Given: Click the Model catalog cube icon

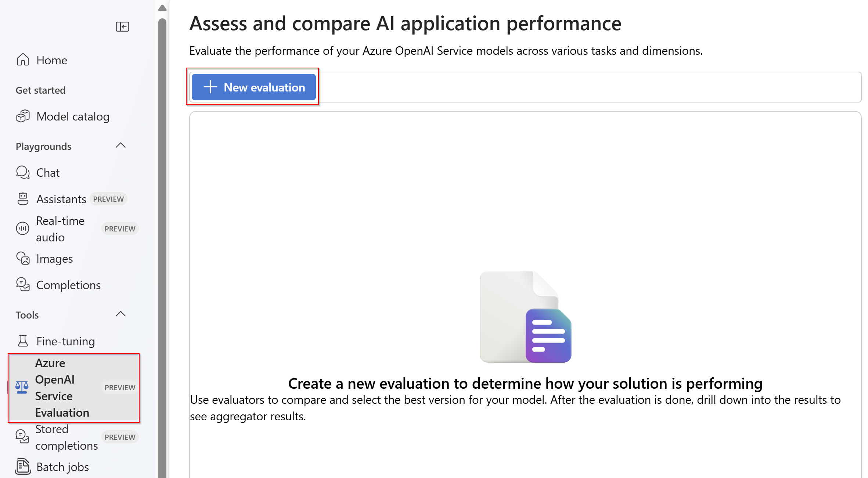Looking at the screenshot, I should [x=23, y=116].
